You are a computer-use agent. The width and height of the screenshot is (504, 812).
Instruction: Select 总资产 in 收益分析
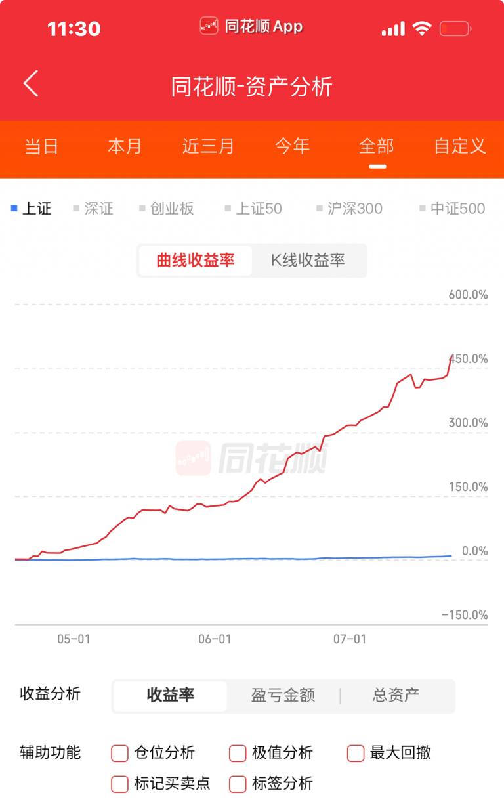[x=396, y=695]
